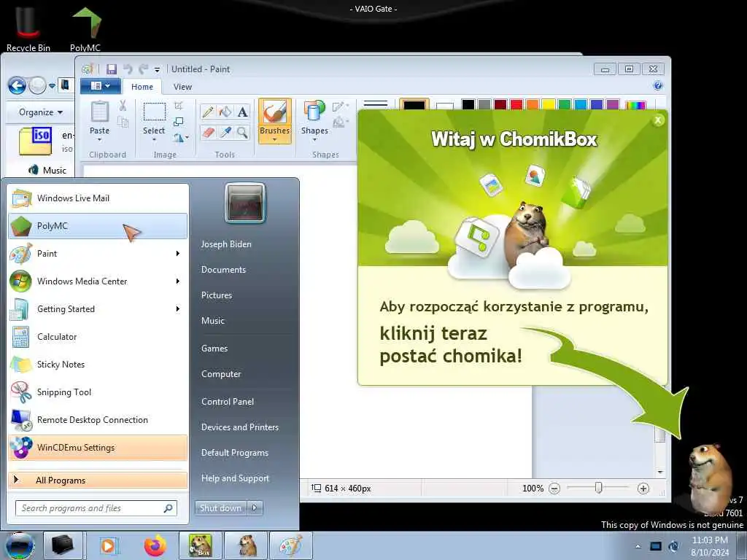Expand the Rotate or flip dropdown
This screenshot has height=560, width=747.
click(x=187, y=138)
